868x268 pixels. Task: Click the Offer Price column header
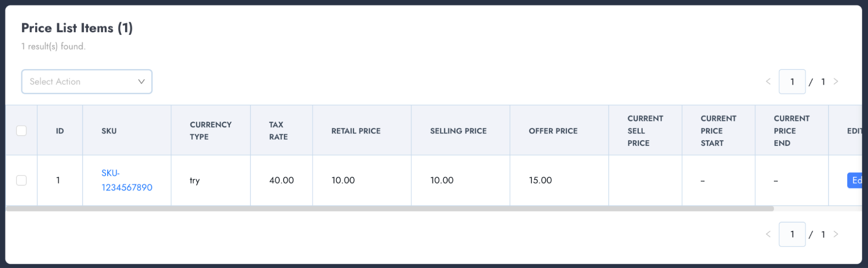click(x=553, y=131)
